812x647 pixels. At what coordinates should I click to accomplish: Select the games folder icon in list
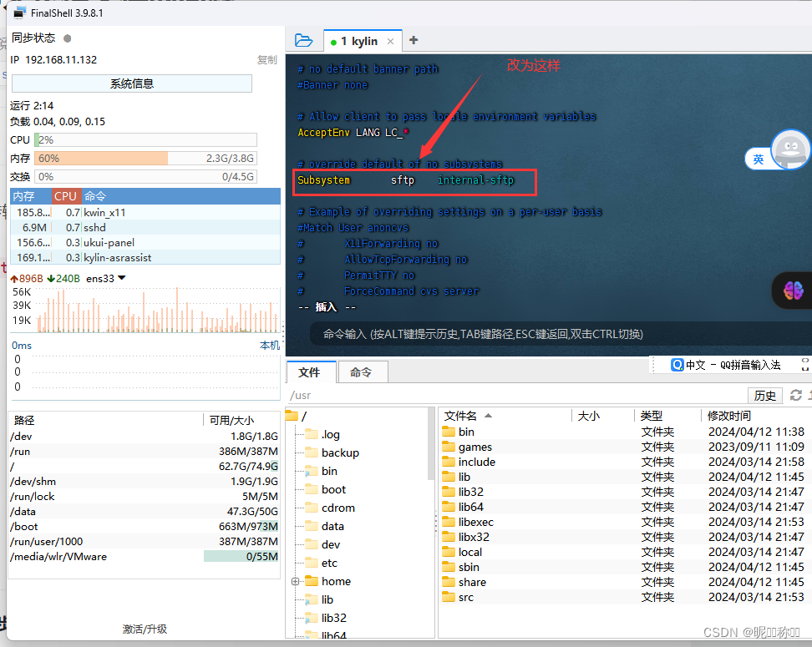pyautogui.click(x=449, y=447)
